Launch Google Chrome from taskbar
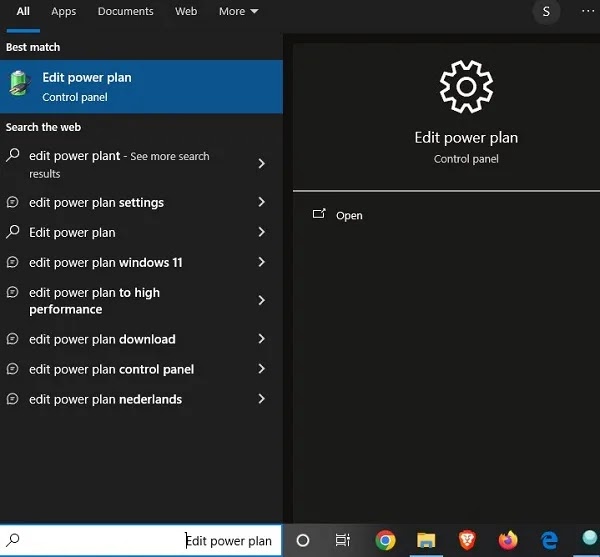600x557 pixels. coord(385,540)
